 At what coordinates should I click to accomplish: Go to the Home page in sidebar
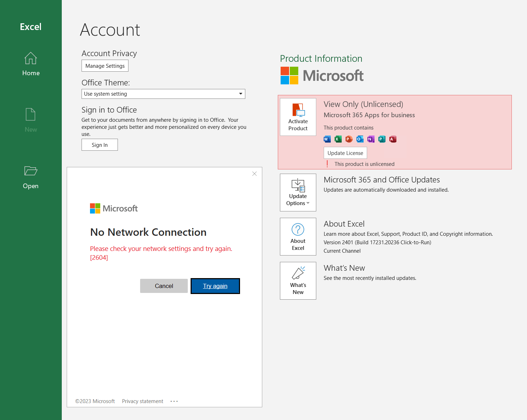(31, 64)
